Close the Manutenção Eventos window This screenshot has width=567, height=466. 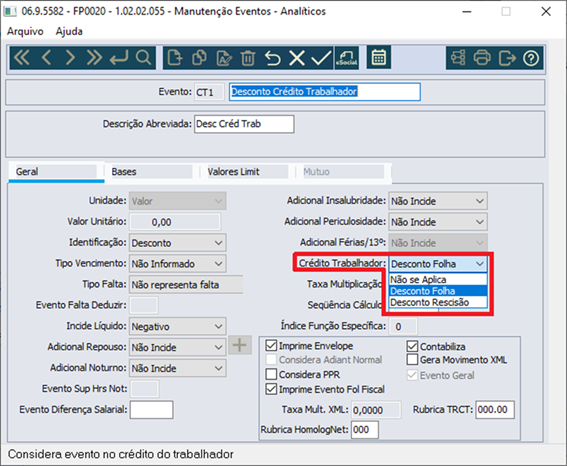tap(546, 12)
